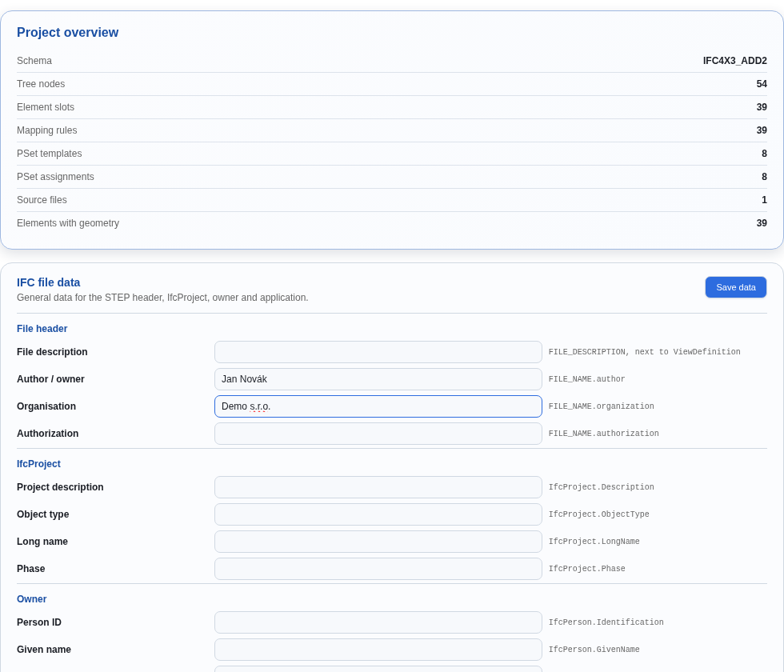
Task: Click the Project description input field
Action: pyautogui.click(x=378, y=487)
